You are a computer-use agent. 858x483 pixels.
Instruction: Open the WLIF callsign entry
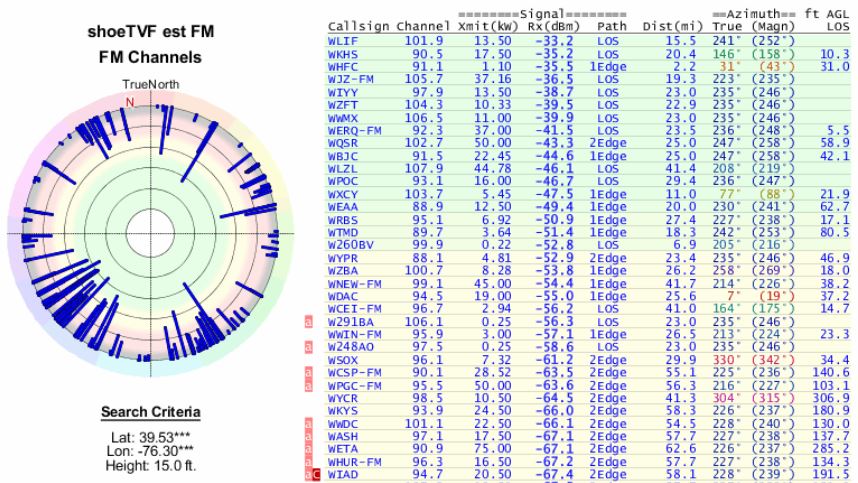[x=344, y=39]
